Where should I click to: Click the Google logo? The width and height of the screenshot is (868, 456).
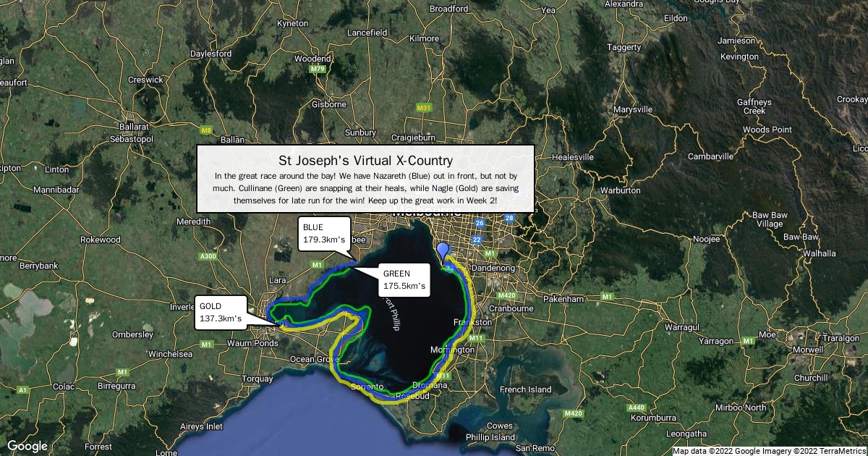[27, 446]
